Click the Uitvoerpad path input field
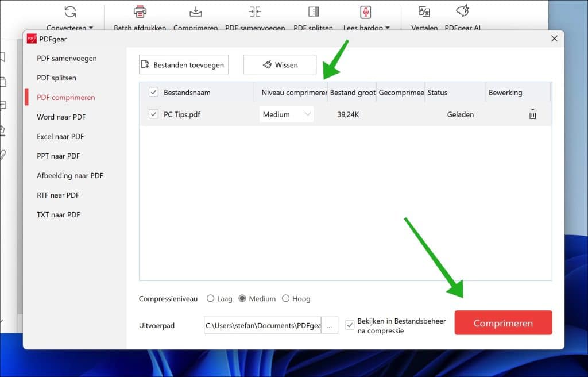 coord(262,325)
